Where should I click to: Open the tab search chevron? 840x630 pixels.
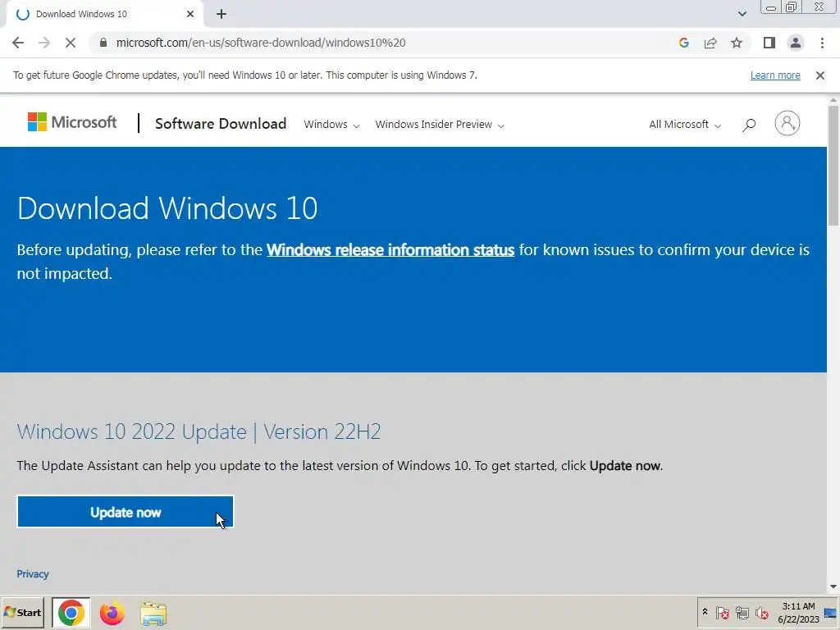pyautogui.click(x=742, y=15)
